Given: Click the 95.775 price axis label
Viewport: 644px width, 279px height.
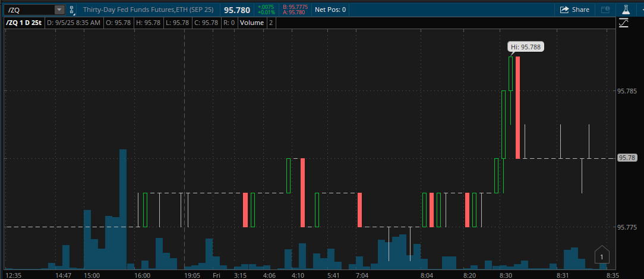Looking at the screenshot, I should pos(627,227).
